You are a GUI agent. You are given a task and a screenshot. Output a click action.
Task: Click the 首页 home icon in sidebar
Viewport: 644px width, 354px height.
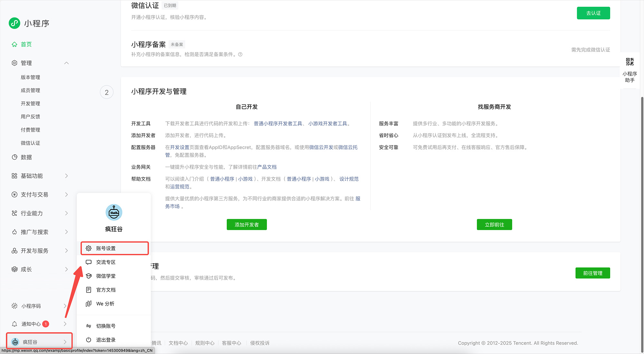(x=14, y=44)
